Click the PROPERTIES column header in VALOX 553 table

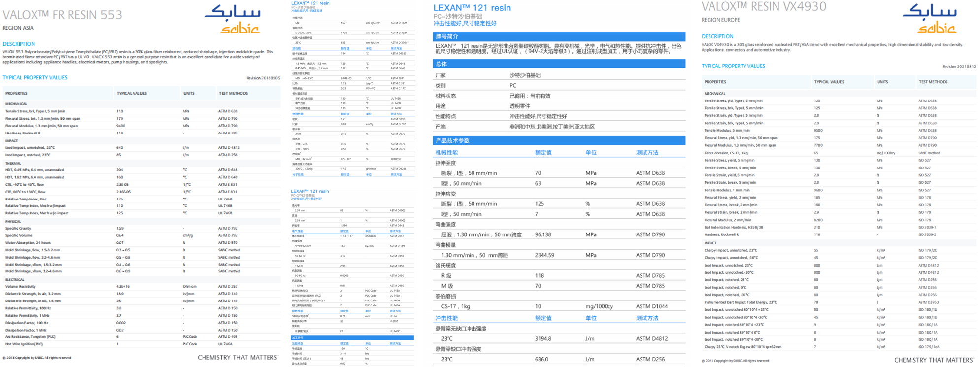tap(16, 93)
